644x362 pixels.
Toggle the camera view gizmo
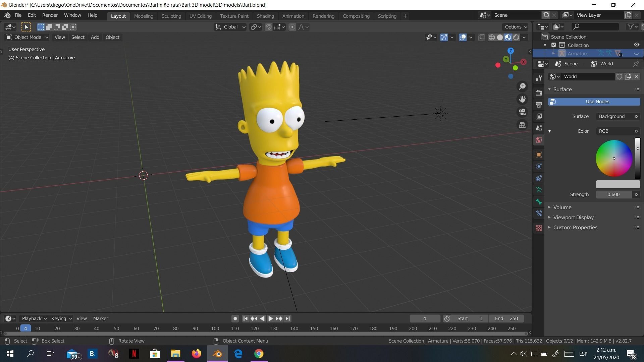(x=522, y=112)
